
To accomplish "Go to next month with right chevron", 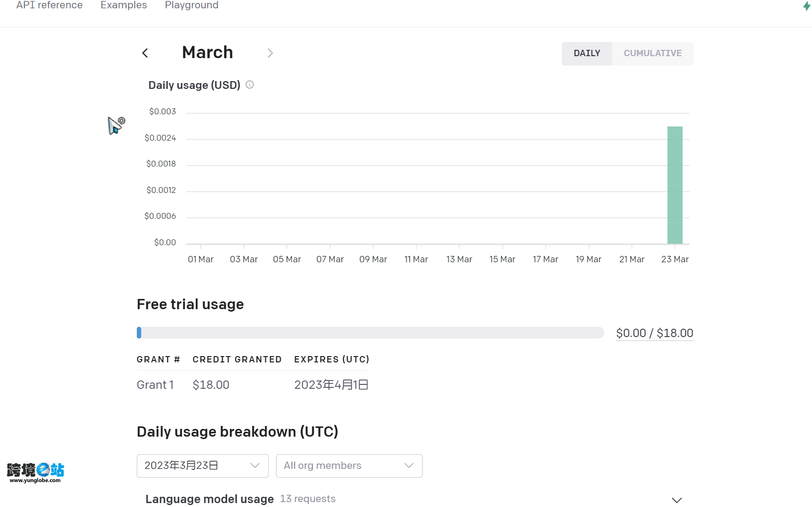I will point(270,53).
